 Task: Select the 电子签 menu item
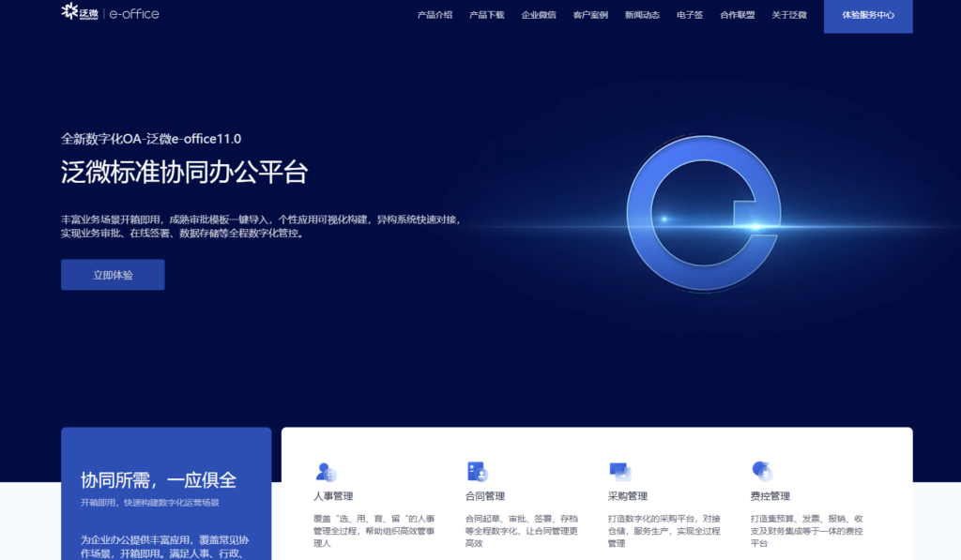click(x=690, y=15)
